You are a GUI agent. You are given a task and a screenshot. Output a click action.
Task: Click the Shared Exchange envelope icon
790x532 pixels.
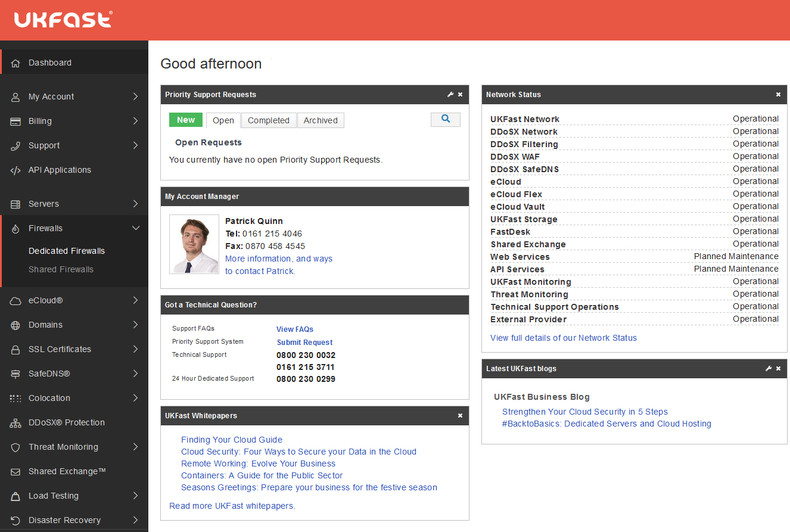(x=16, y=472)
